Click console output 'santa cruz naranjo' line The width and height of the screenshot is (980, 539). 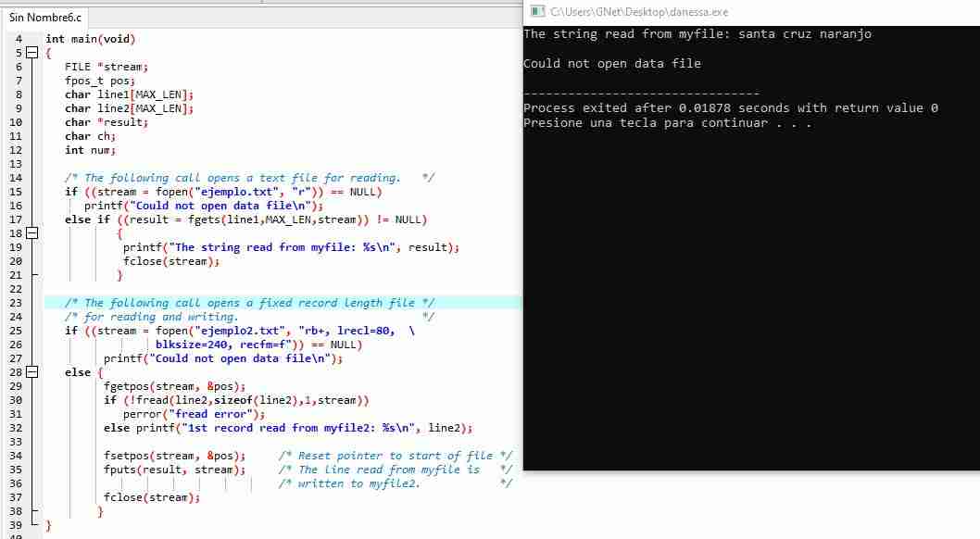click(697, 33)
